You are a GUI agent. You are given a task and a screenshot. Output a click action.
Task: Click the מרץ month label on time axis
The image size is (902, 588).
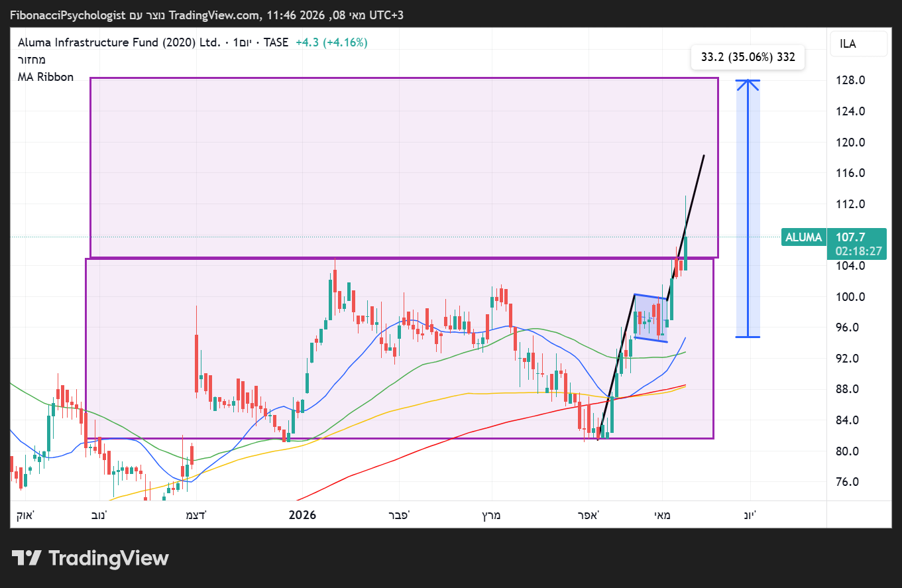click(x=493, y=515)
